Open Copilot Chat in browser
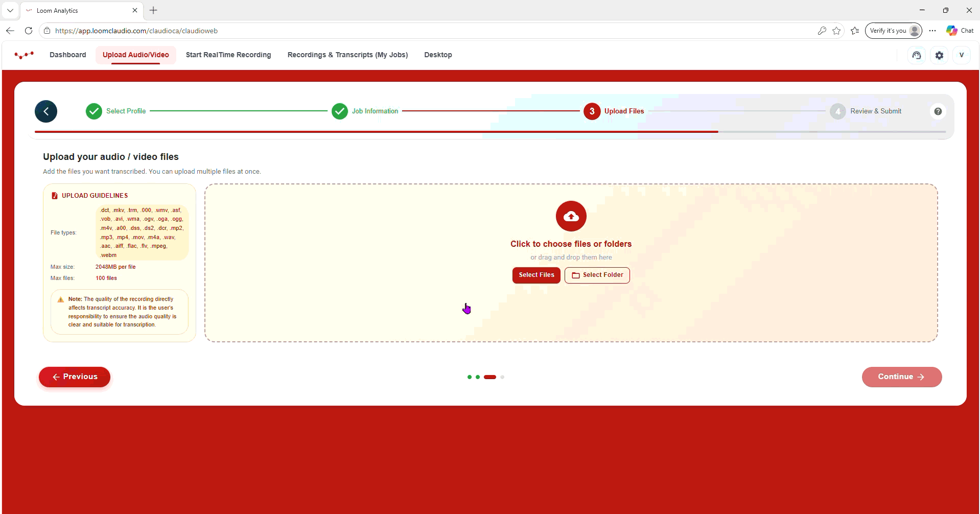 tap(960, 31)
